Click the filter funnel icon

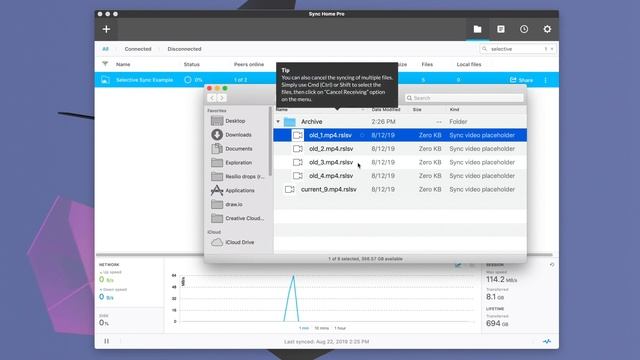point(105,64)
